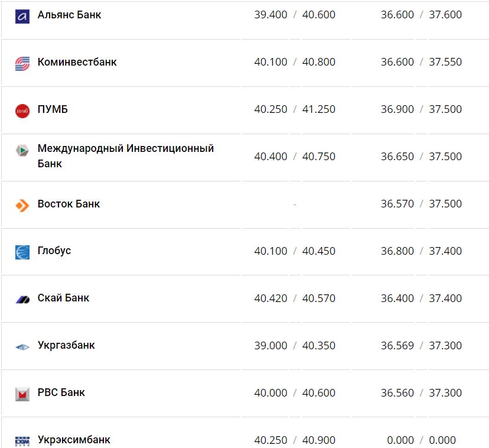Click the Альянс Банк logo icon

coord(22,16)
